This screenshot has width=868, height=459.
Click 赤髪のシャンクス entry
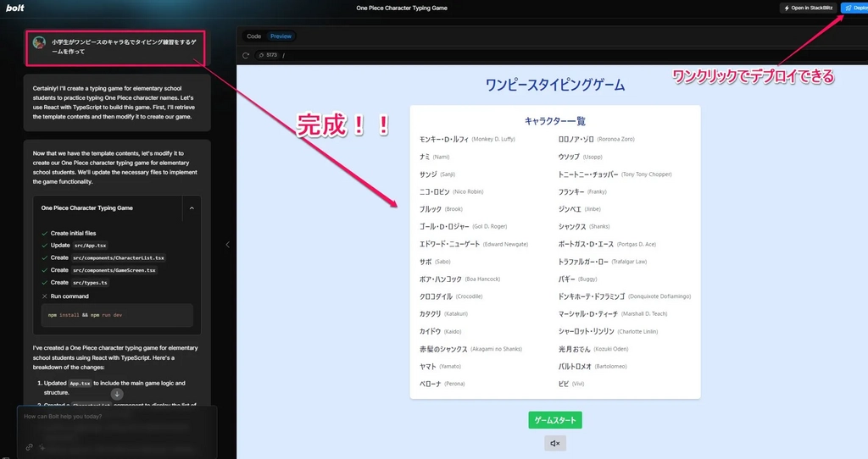click(470, 349)
